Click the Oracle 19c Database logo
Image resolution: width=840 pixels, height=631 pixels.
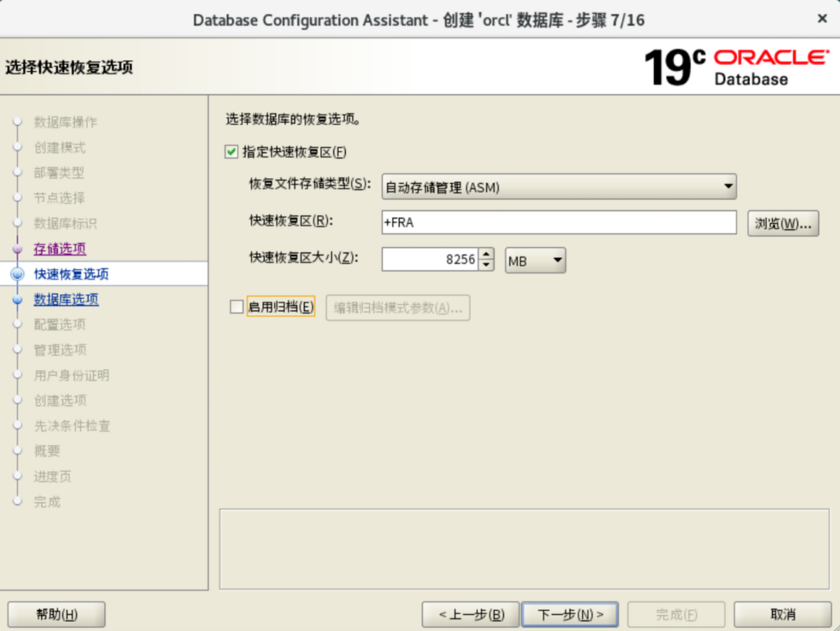(x=734, y=67)
